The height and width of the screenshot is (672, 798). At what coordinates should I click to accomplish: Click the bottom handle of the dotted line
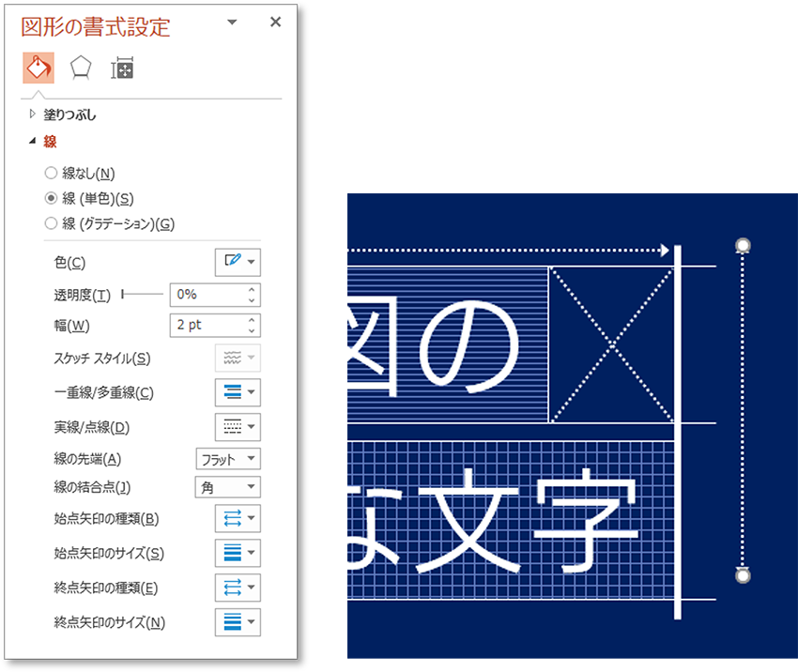[x=743, y=575]
